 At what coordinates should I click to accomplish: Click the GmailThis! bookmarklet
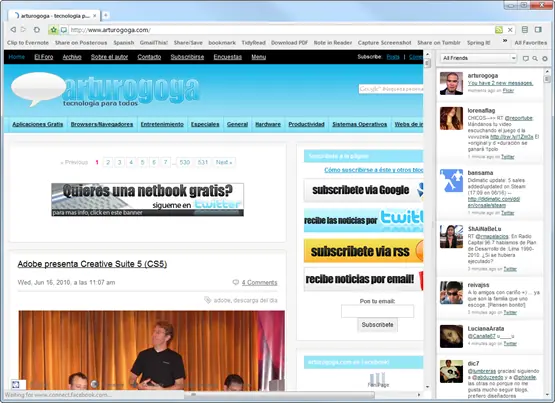pos(154,43)
